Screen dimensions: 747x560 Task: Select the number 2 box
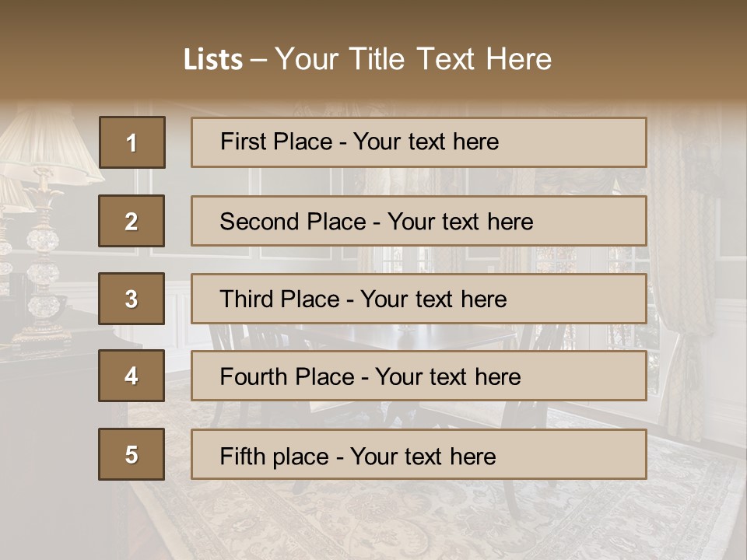coord(132,221)
